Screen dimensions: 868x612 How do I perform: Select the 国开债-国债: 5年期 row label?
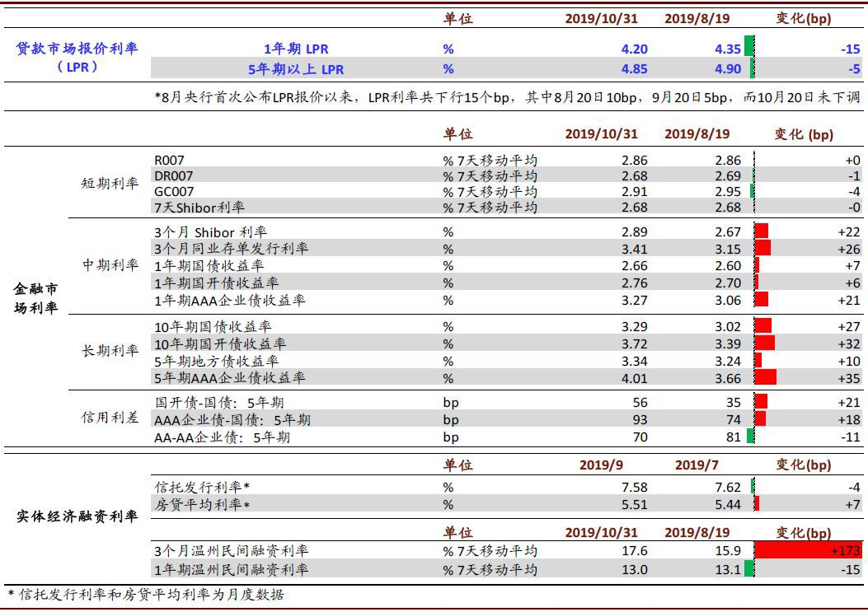218,402
